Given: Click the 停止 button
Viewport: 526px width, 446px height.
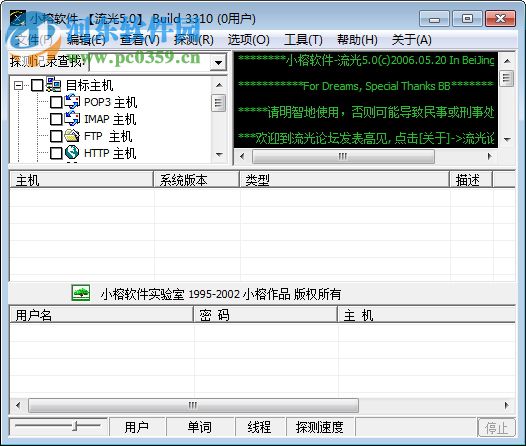Looking at the screenshot, I should [x=496, y=428].
